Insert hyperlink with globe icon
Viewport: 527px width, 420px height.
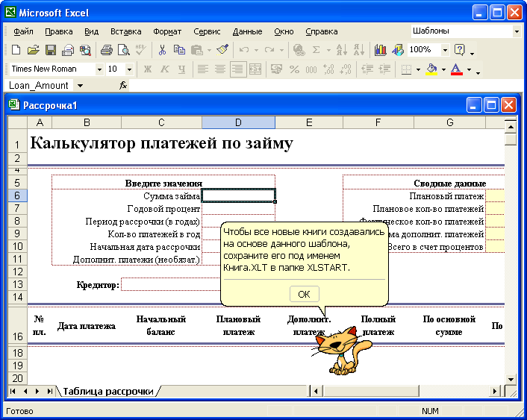pos(299,50)
